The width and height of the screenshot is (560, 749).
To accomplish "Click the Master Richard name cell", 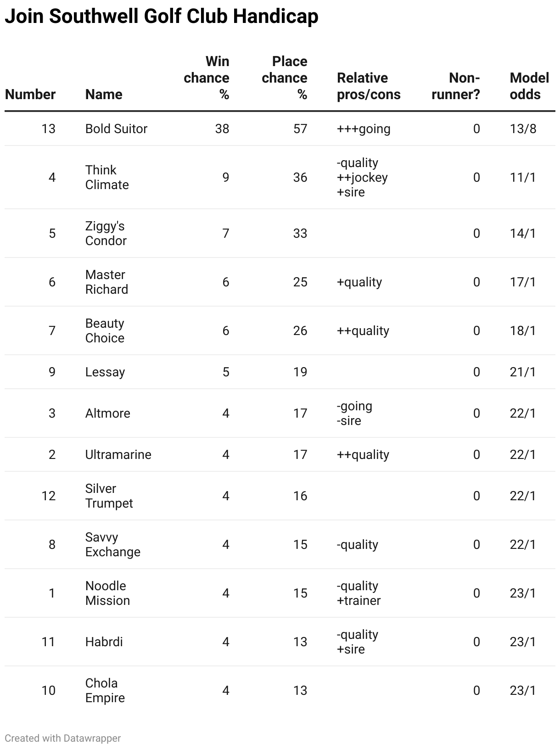I will 106,282.
